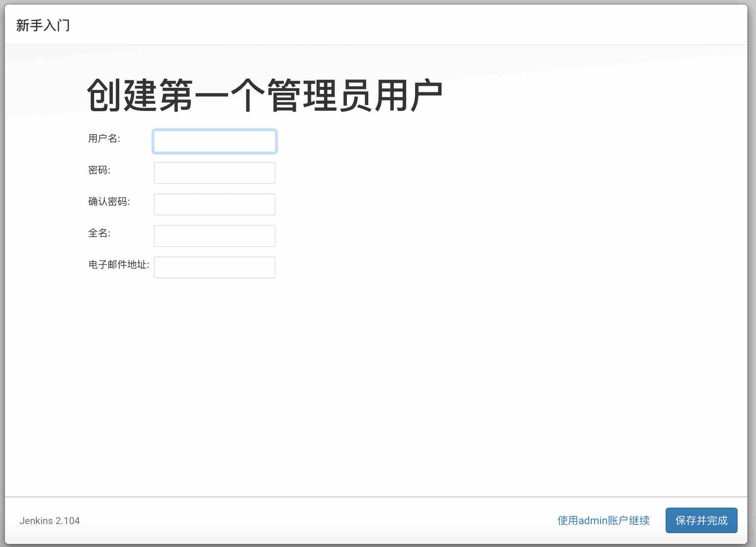Viewport: 756px width, 547px height.
Task: Follow the 使用admin账户继续 link
Action: [603, 520]
